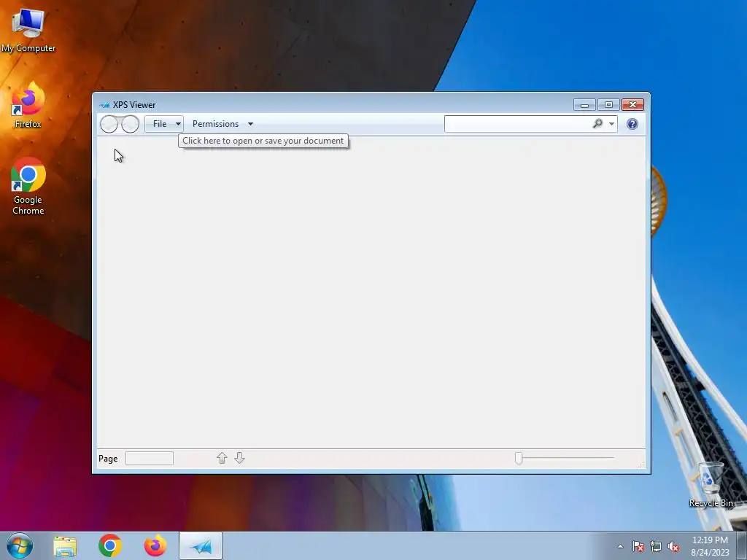Click the Show desktop strip

tap(742, 545)
